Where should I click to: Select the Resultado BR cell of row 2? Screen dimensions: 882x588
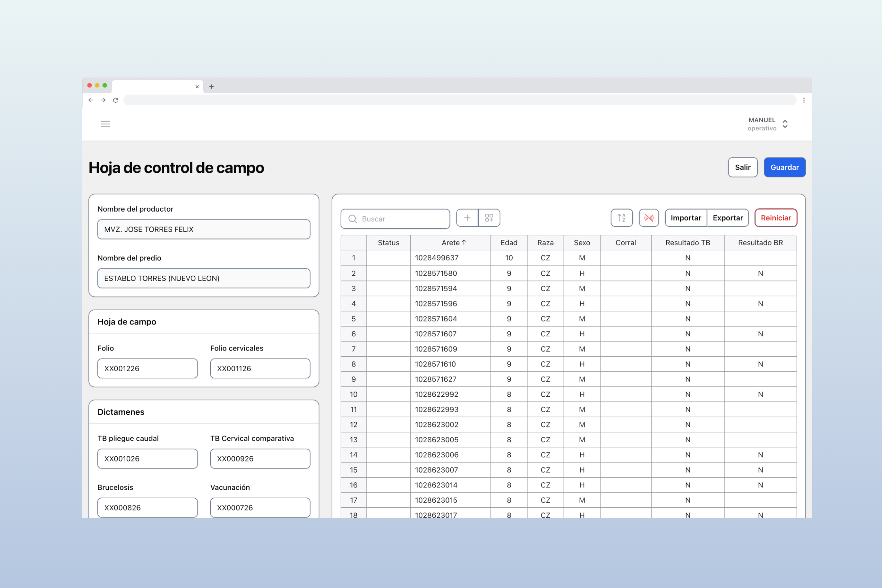point(760,273)
